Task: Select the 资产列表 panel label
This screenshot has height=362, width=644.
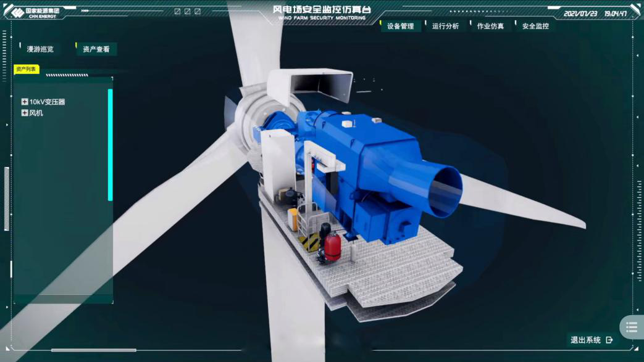Action: 27,69
